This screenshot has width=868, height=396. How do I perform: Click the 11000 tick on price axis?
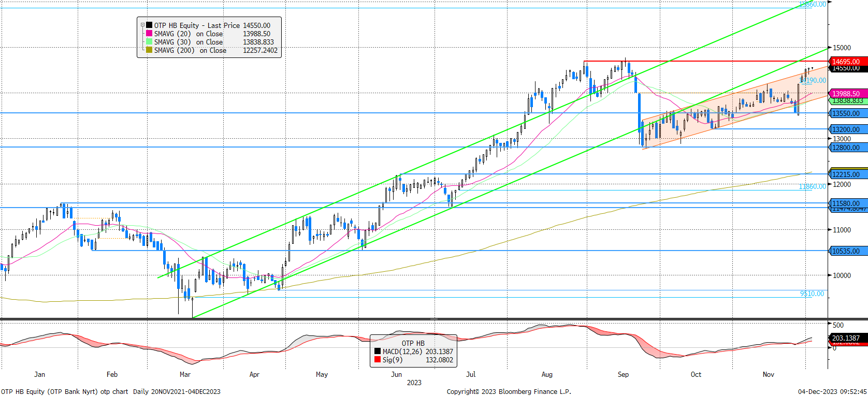click(842, 230)
